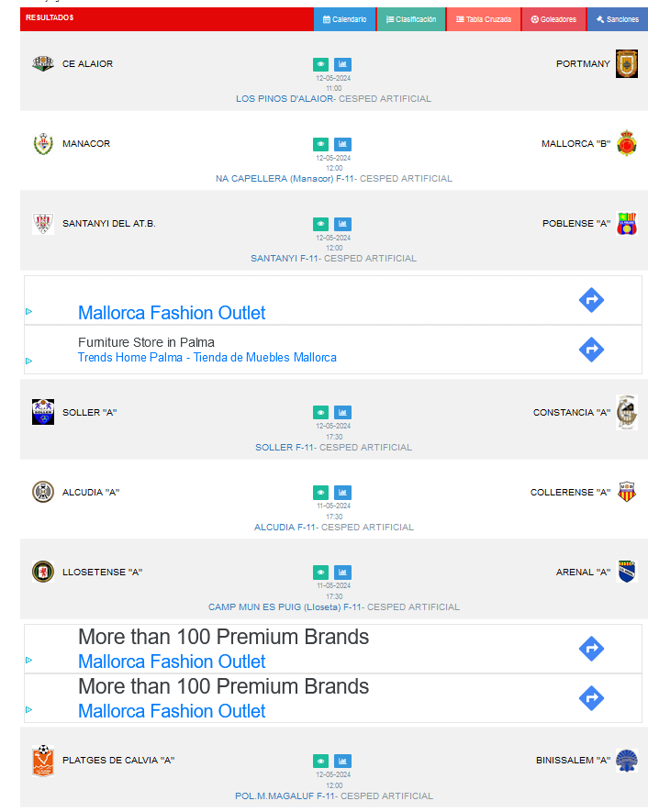Click eye icon for Santanyi del At.B. match
Viewport: 648px width, 812px height.
coord(320,224)
